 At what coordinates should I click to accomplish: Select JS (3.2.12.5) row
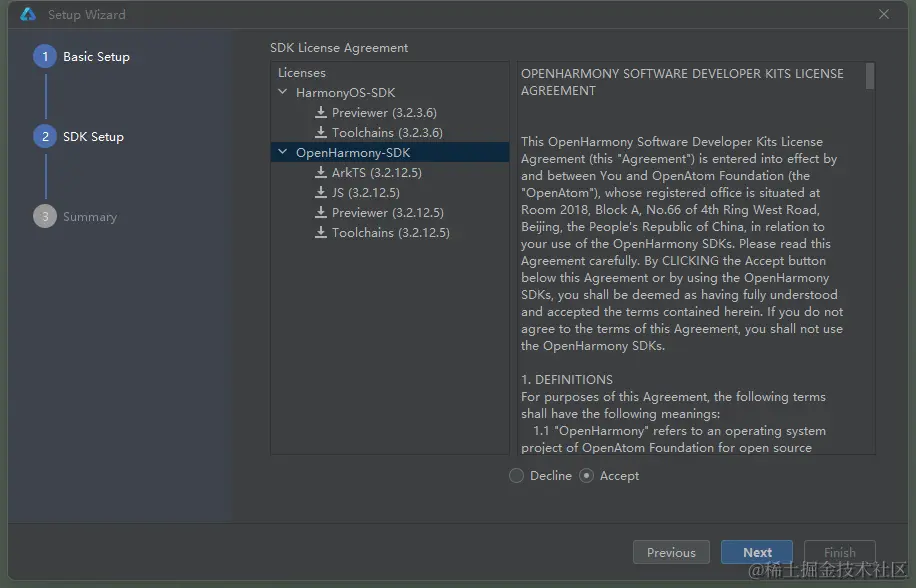(x=390, y=192)
